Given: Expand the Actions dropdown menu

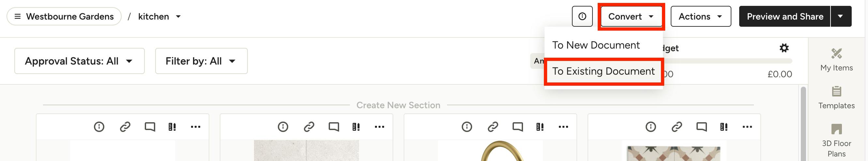Looking at the screenshot, I should tap(700, 16).
